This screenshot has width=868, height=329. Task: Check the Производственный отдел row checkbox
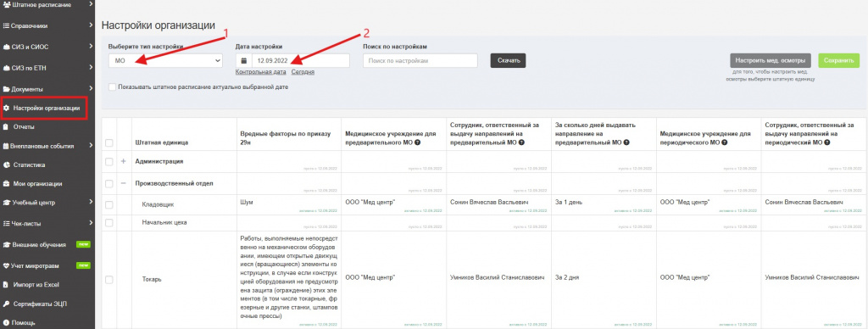(109, 183)
